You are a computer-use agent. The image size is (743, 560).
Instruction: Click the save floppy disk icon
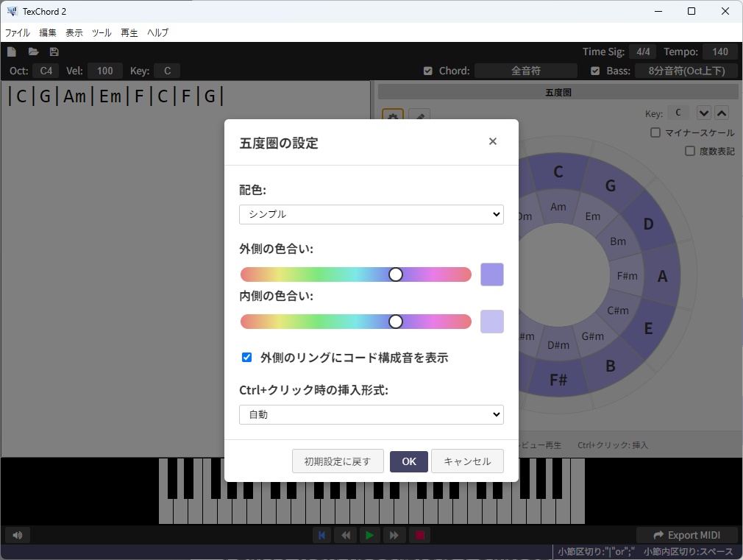tap(54, 52)
